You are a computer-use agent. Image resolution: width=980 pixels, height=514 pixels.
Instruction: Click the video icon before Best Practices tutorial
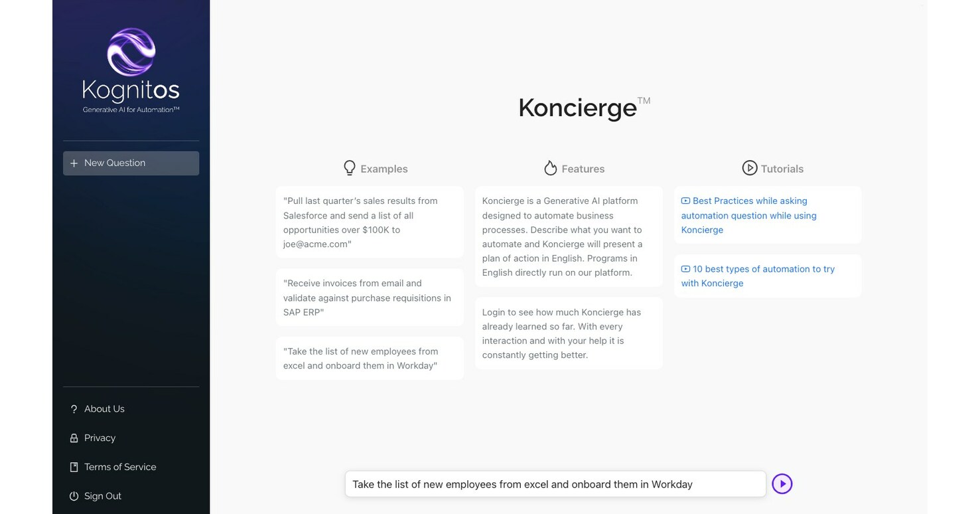[x=685, y=201]
